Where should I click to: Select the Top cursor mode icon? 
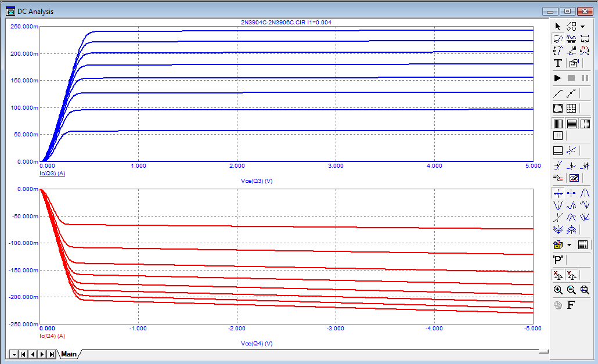pos(571,218)
